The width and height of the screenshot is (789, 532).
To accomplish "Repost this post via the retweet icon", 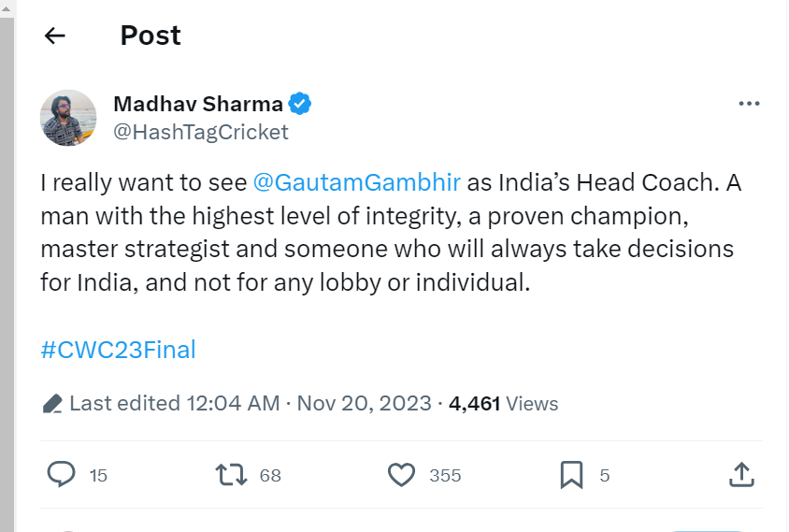I will (231, 475).
